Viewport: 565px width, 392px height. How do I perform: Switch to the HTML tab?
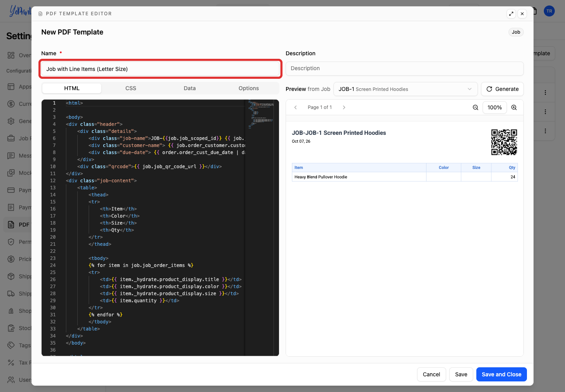(x=72, y=89)
